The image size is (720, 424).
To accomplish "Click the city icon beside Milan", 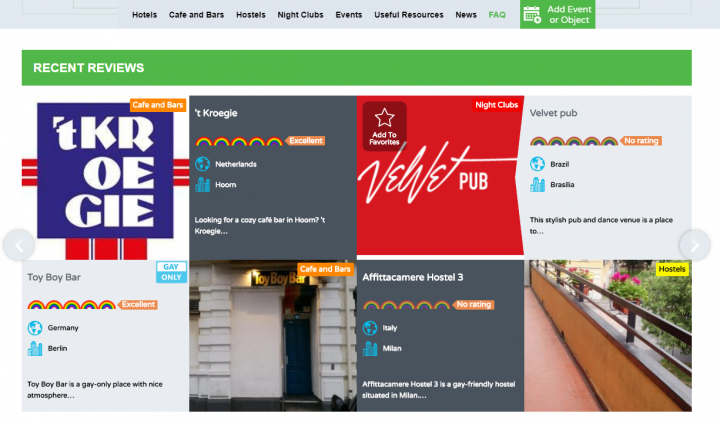I will [x=370, y=348].
